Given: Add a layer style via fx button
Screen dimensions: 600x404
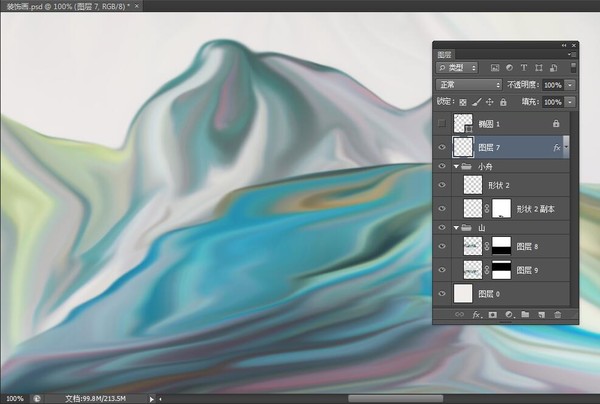Looking at the screenshot, I should point(476,314).
